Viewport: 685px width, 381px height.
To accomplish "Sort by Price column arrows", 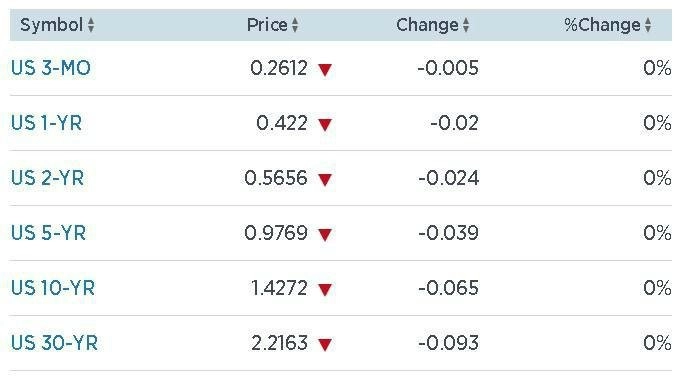I will pyautogui.click(x=295, y=25).
